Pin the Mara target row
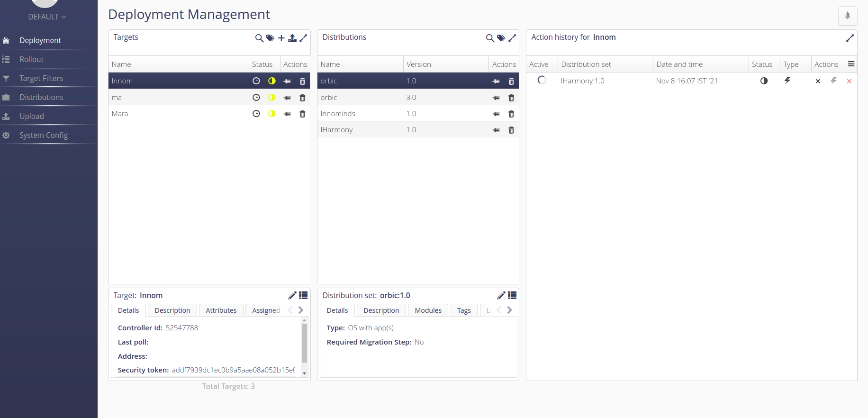The height and width of the screenshot is (418, 868). click(287, 114)
